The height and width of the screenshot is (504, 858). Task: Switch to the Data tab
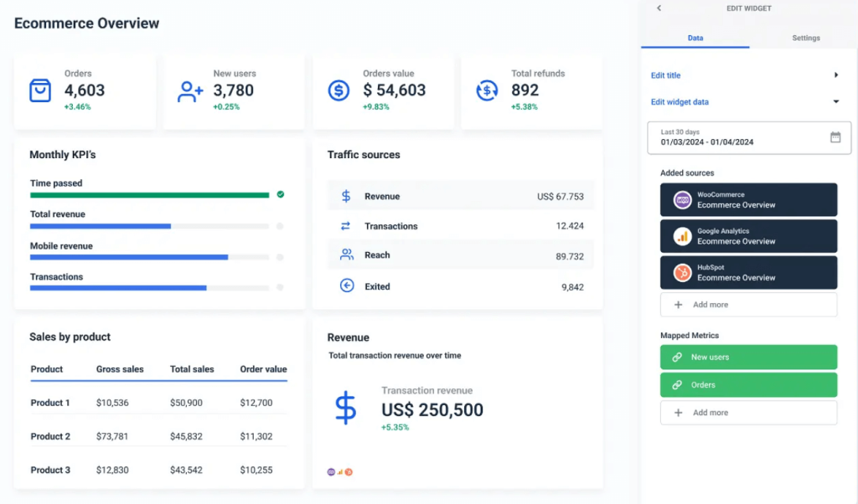695,38
